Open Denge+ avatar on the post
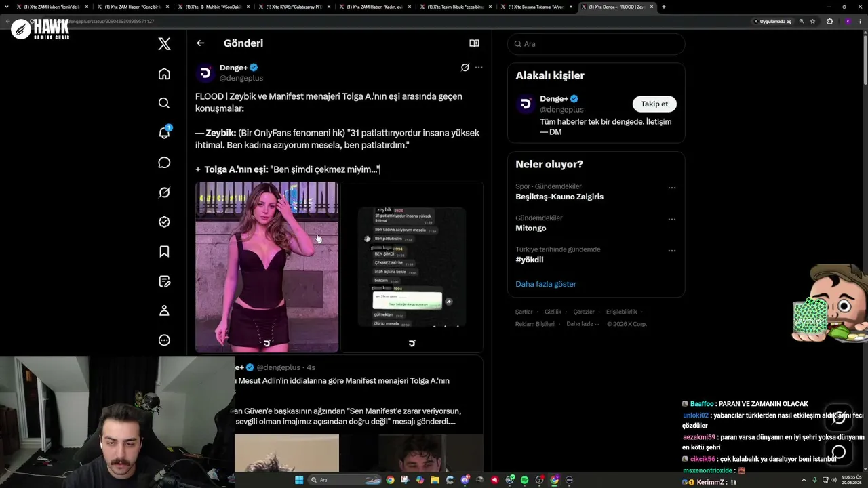The height and width of the screenshot is (488, 868). click(x=205, y=73)
